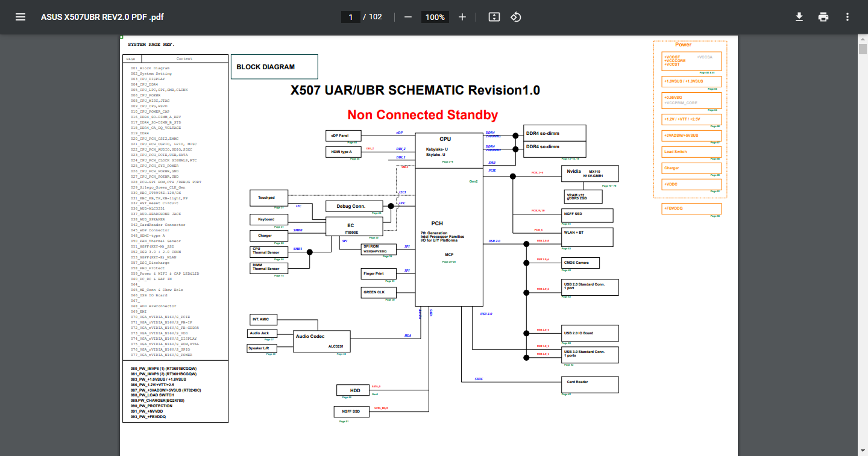
Task: Click the Finger Print block
Action: 379,273
